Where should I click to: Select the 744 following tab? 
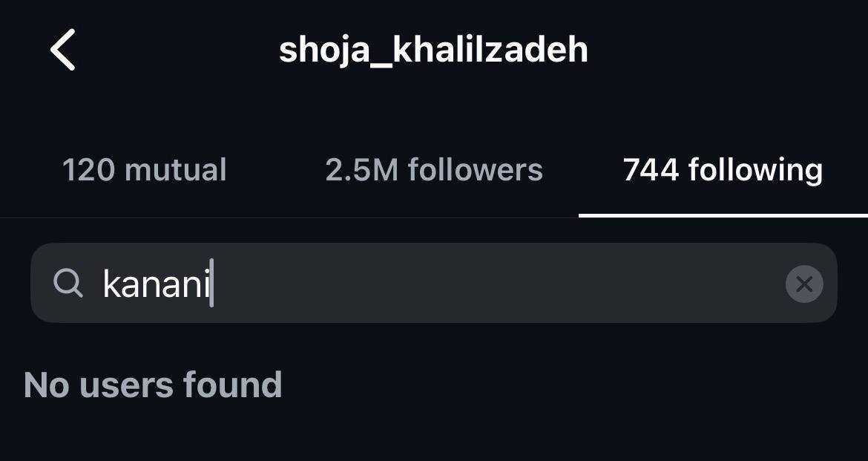coord(723,170)
